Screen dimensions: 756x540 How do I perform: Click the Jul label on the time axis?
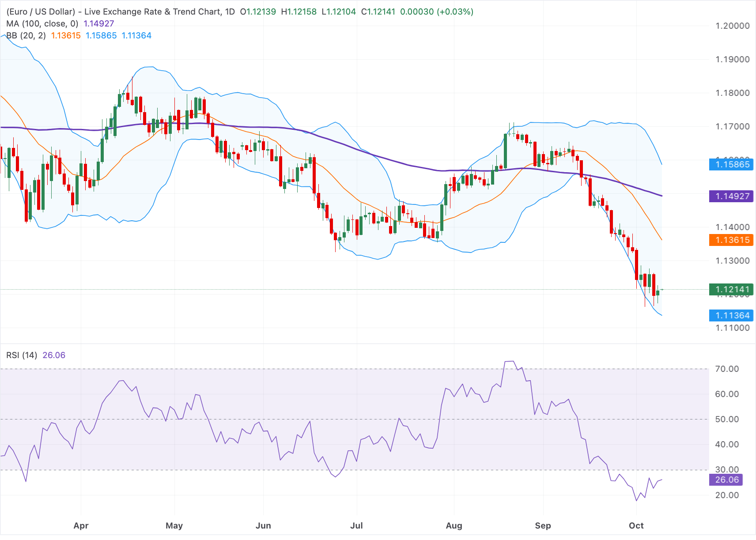click(356, 525)
